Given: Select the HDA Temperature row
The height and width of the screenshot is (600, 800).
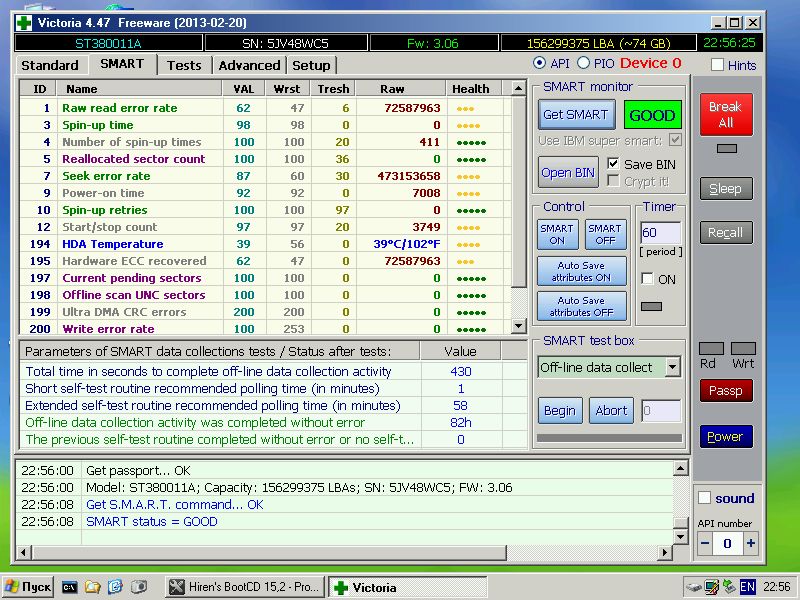Looking at the screenshot, I should point(265,244).
